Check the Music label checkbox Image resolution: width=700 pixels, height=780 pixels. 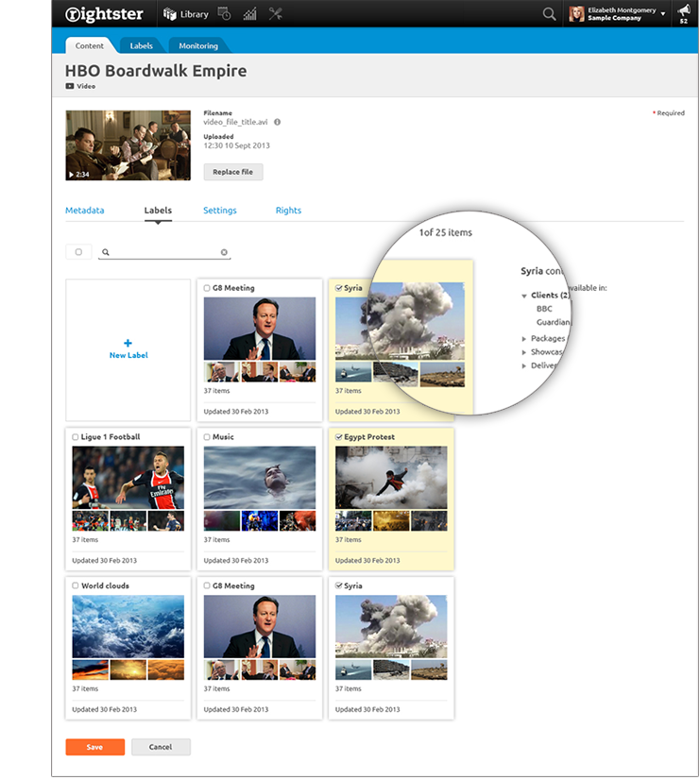(207, 437)
